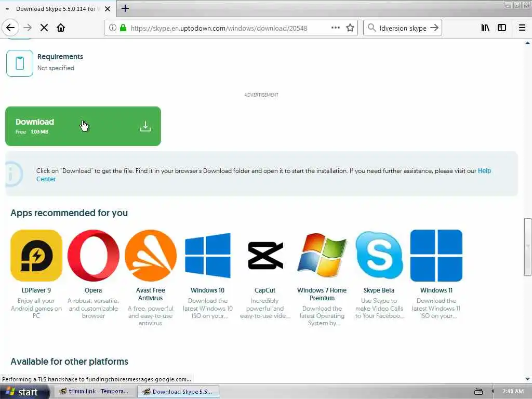Select the Download Skype 5.5.0.114 tab
This screenshot has height=399, width=532.
58,9
